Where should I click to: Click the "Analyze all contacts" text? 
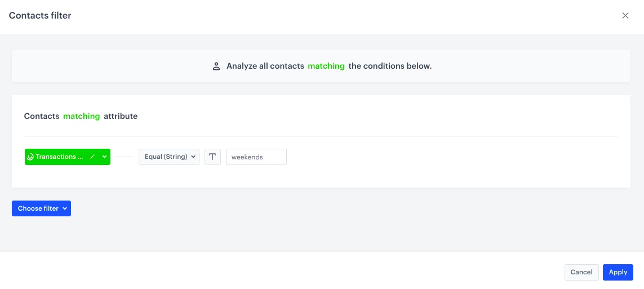[265, 66]
